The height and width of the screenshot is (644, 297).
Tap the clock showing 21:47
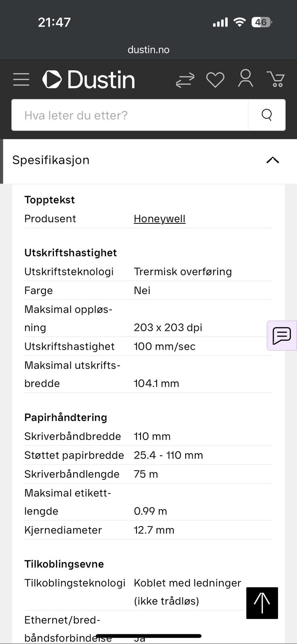click(54, 22)
